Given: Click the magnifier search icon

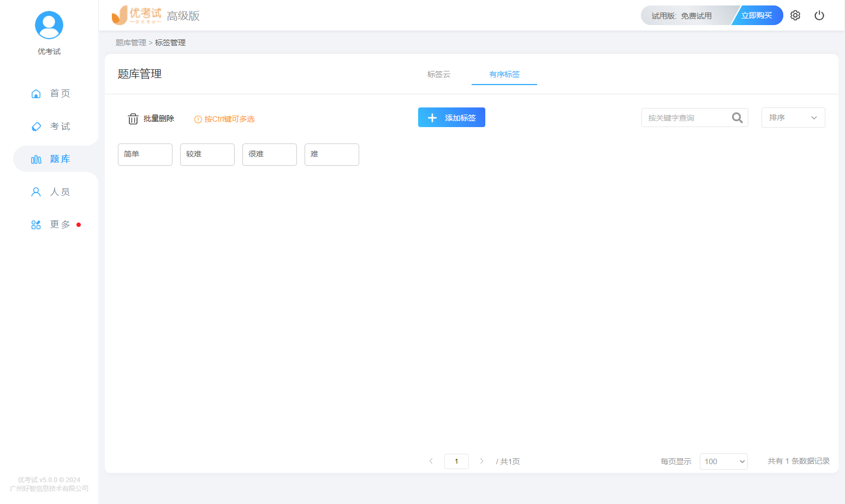Looking at the screenshot, I should tap(737, 118).
